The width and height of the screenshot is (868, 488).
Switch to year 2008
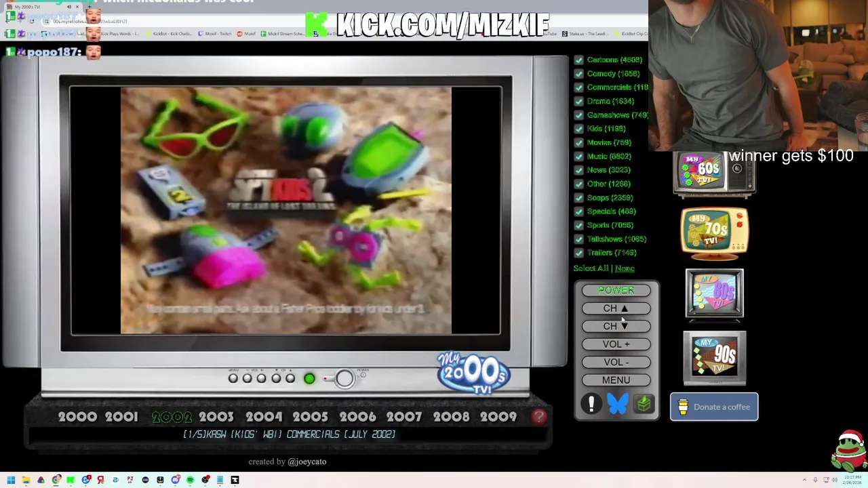[451, 417]
